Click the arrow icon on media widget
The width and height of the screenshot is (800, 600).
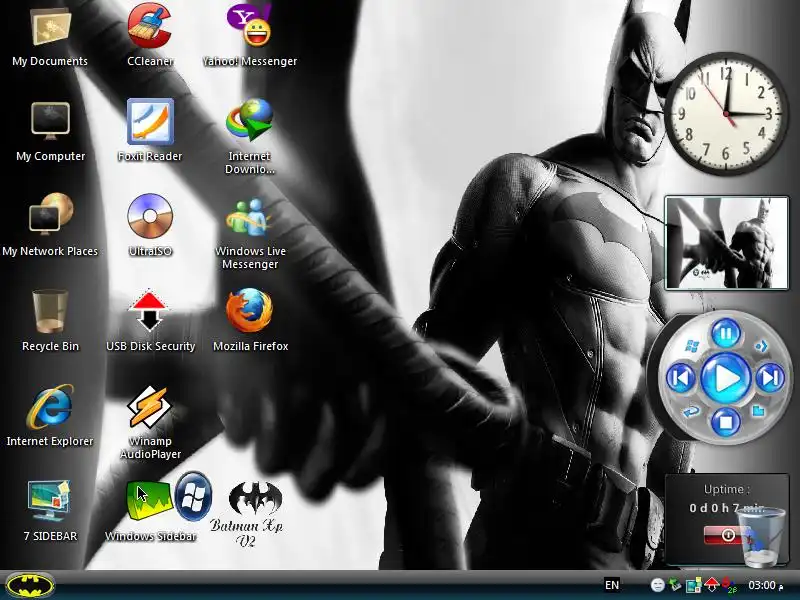[x=761, y=346]
